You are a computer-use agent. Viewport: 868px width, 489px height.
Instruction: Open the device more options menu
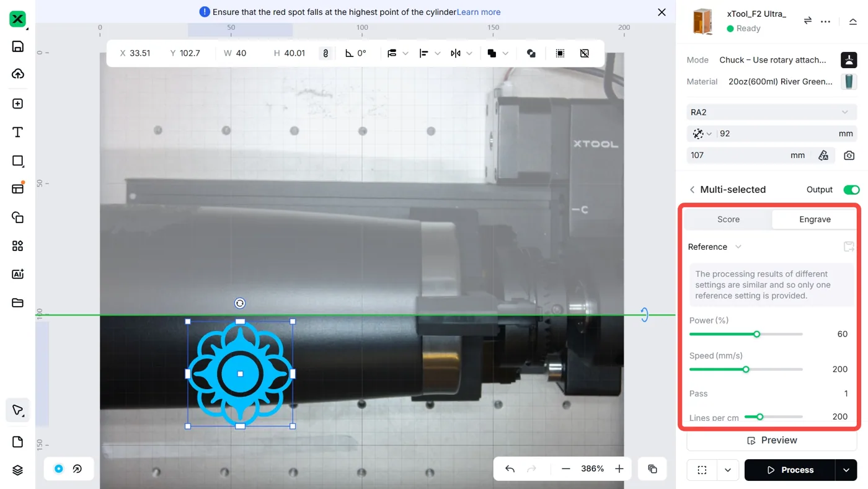point(825,21)
